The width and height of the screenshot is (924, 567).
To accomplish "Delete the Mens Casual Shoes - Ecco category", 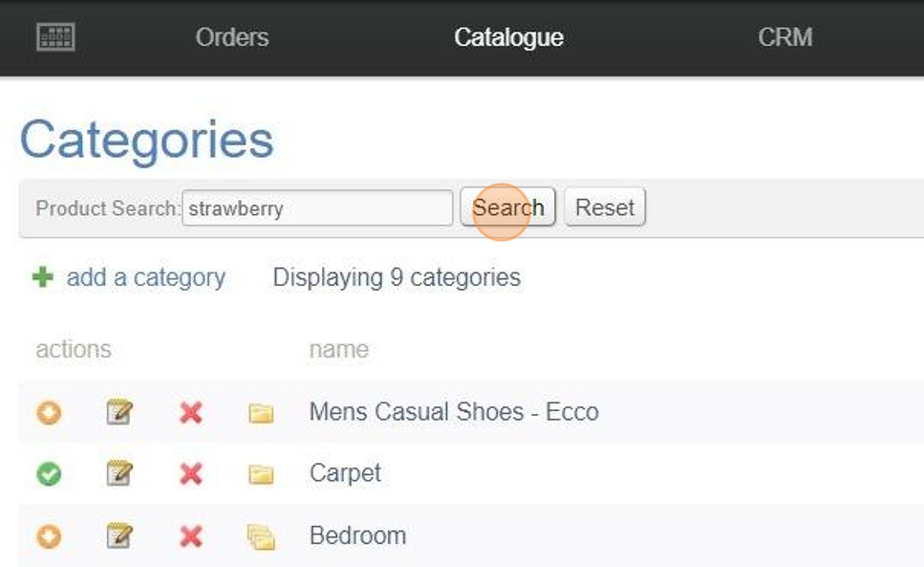I will point(191,412).
